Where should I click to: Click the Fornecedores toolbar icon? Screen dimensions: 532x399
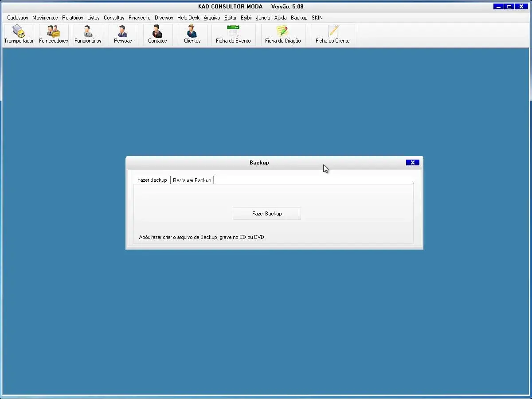tap(53, 35)
